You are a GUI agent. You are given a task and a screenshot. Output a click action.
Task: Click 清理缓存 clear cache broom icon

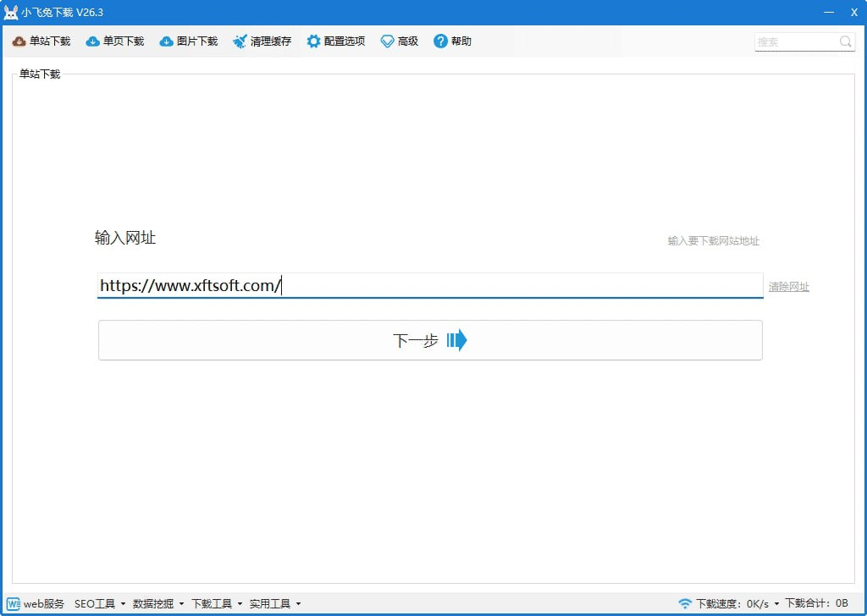240,41
